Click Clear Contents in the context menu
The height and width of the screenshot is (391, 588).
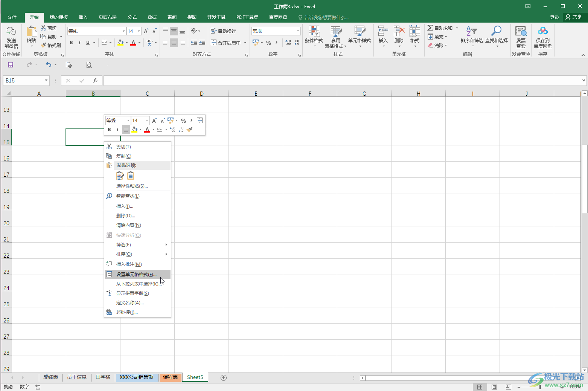tap(137, 225)
